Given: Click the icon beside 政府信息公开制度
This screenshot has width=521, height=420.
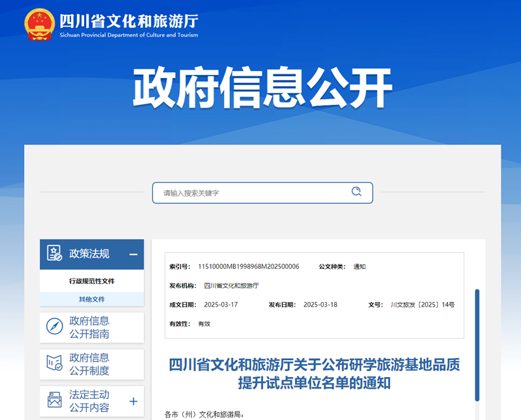Looking at the screenshot, I should pos(55,364).
